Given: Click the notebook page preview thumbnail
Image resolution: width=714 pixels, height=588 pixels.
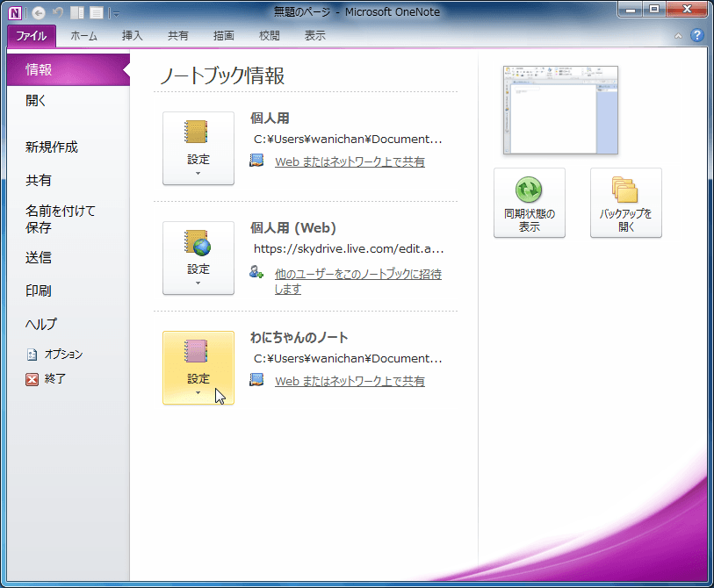Looking at the screenshot, I should [560, 110].
